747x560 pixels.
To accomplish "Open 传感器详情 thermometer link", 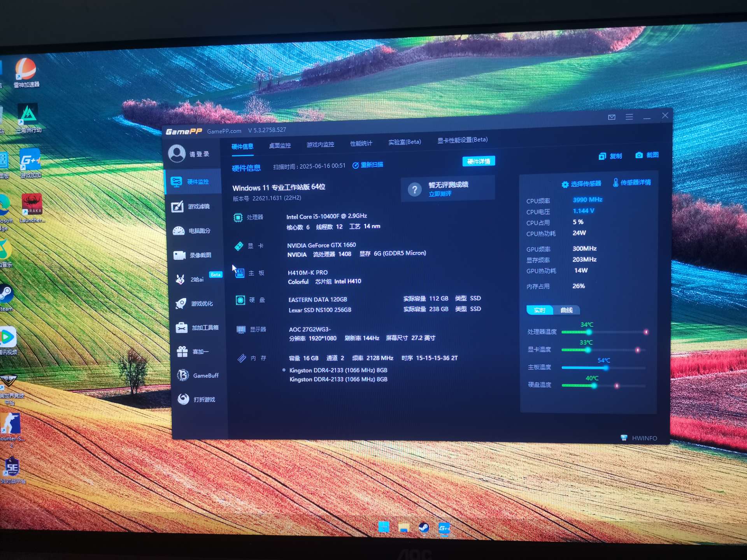I will pyautogui.click(x=632, y=182).
